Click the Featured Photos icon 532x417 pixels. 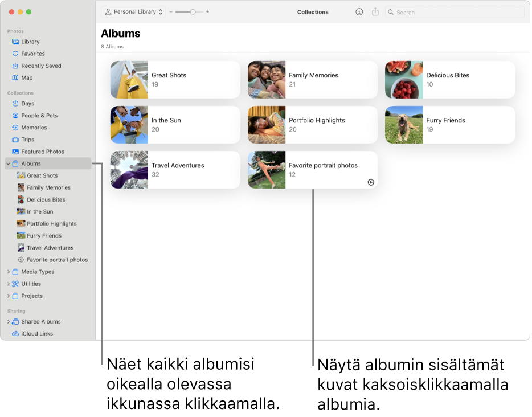[15, 152]
